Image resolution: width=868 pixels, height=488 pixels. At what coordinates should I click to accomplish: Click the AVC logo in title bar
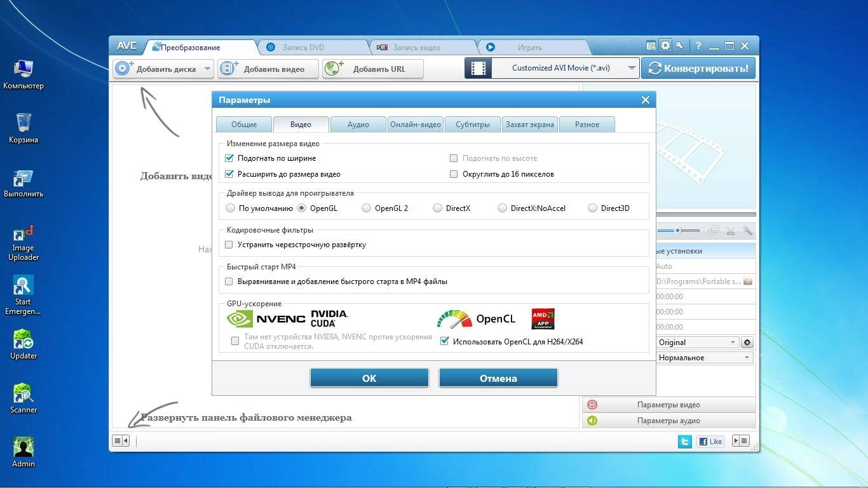(x=127, y=46)
